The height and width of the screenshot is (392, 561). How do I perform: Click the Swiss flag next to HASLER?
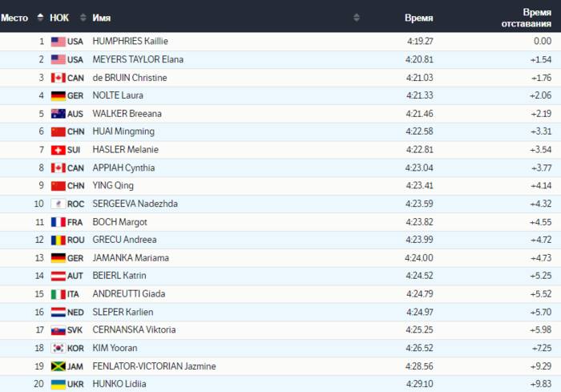click(x=58, y=150)
